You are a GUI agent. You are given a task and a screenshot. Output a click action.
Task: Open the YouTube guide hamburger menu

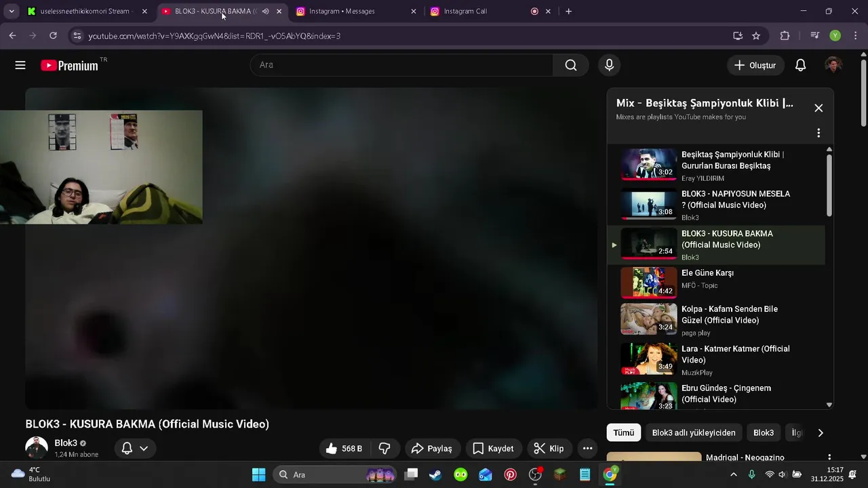(x=20, y=65)
